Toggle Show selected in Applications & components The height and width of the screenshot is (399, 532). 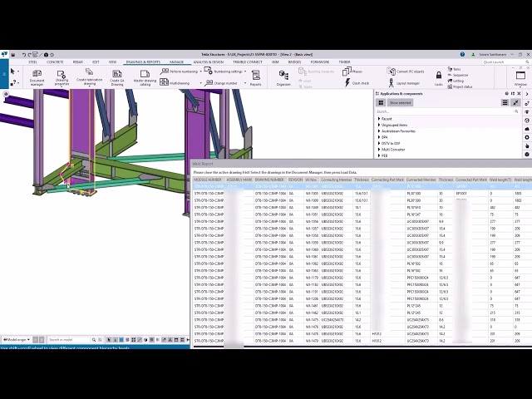[x=400, y=102]
